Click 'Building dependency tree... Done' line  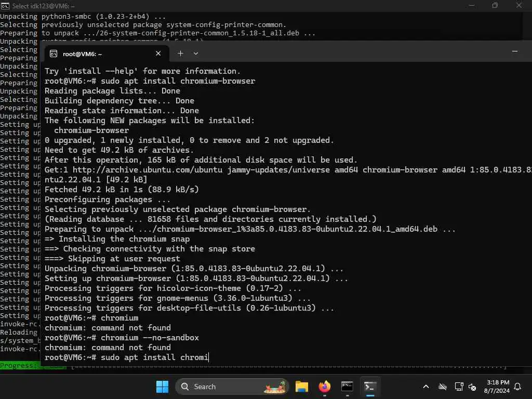(x=119, y=101)
